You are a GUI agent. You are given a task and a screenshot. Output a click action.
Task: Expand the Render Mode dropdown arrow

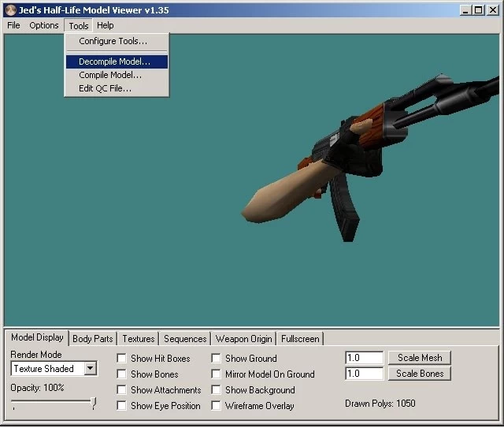tap(91, 368)
